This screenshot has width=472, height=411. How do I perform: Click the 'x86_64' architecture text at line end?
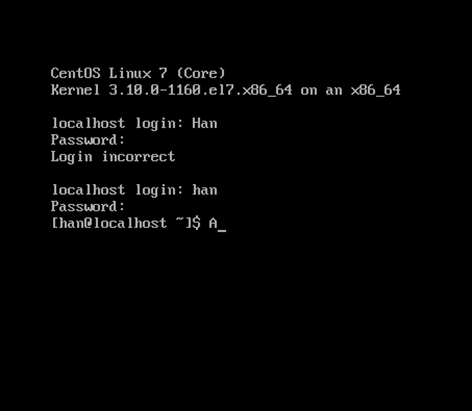tap(376, 90)
